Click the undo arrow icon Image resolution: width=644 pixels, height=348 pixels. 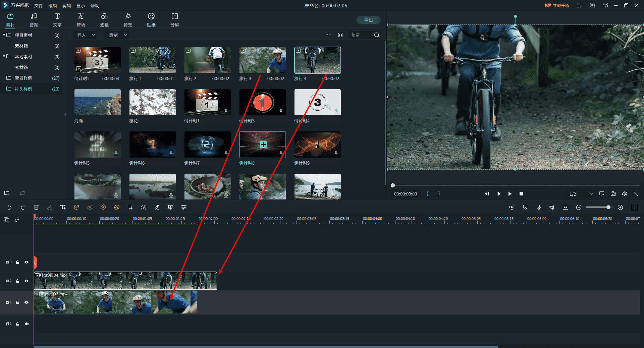click(9, 208)
